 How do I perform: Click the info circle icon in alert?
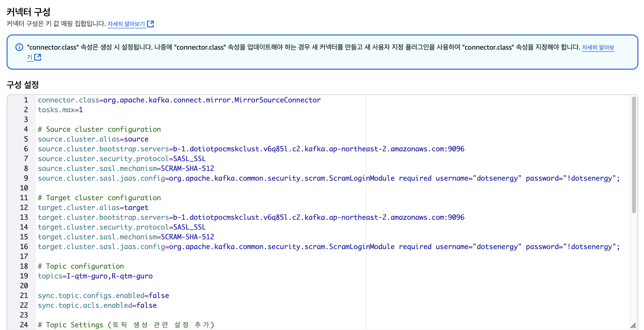pyautogui.click(x=19, y=47)
